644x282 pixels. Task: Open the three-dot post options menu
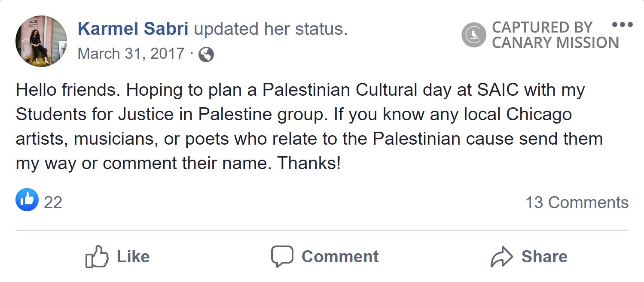pos(622,24)
